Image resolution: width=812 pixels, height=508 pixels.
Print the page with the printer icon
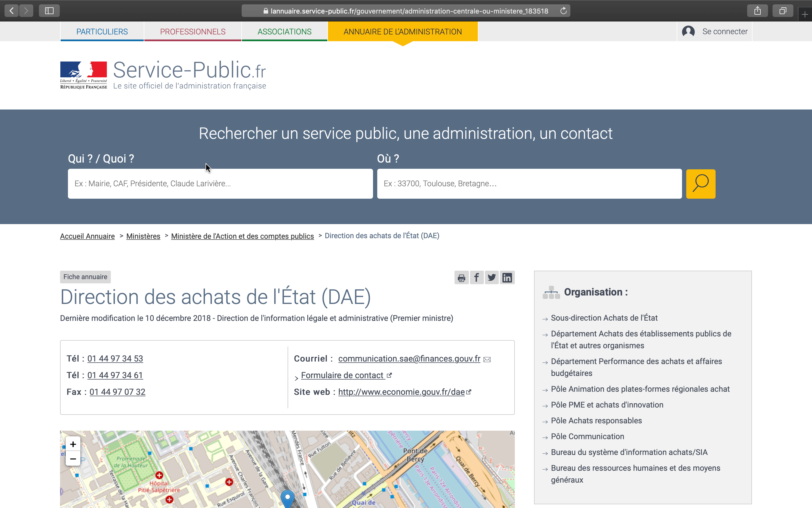pos(461,277)
